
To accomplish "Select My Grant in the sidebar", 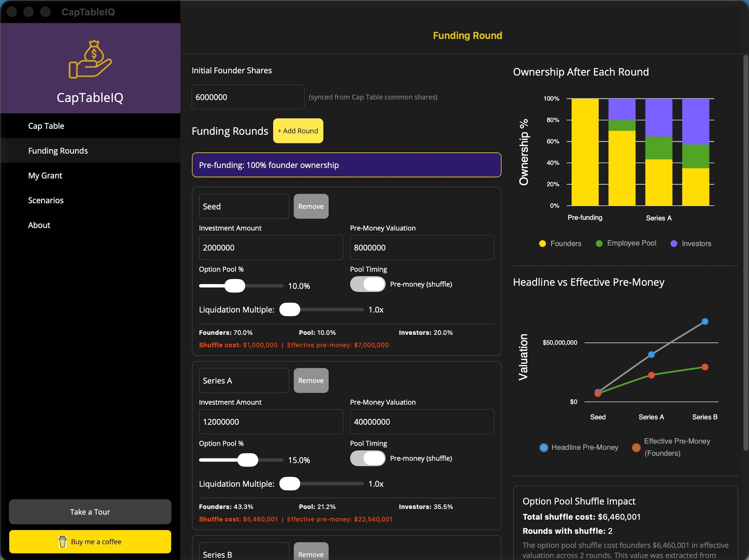I will coord(45,176).
